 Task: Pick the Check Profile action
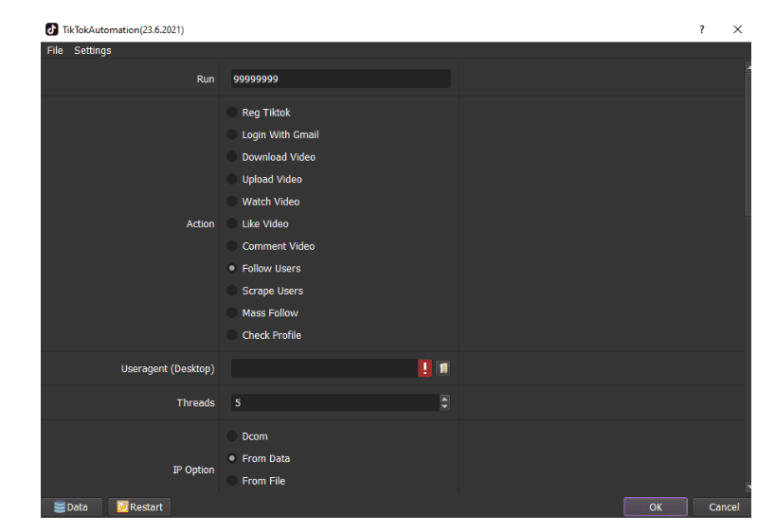tap(264, 335)
